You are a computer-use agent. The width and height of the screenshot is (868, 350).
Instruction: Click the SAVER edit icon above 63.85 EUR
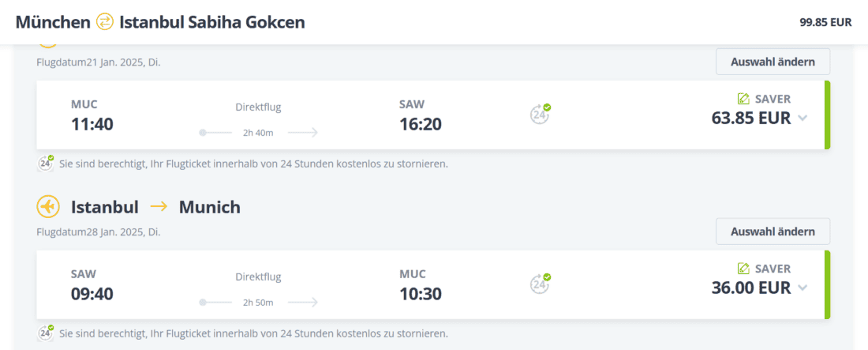pyautogui.click(x=743, y=99)
